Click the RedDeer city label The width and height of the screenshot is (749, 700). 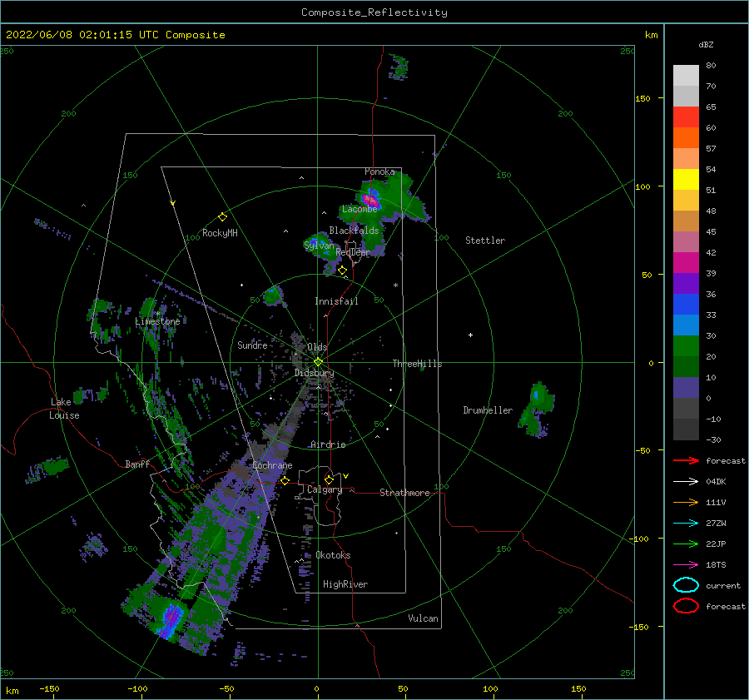coord(353,252)
